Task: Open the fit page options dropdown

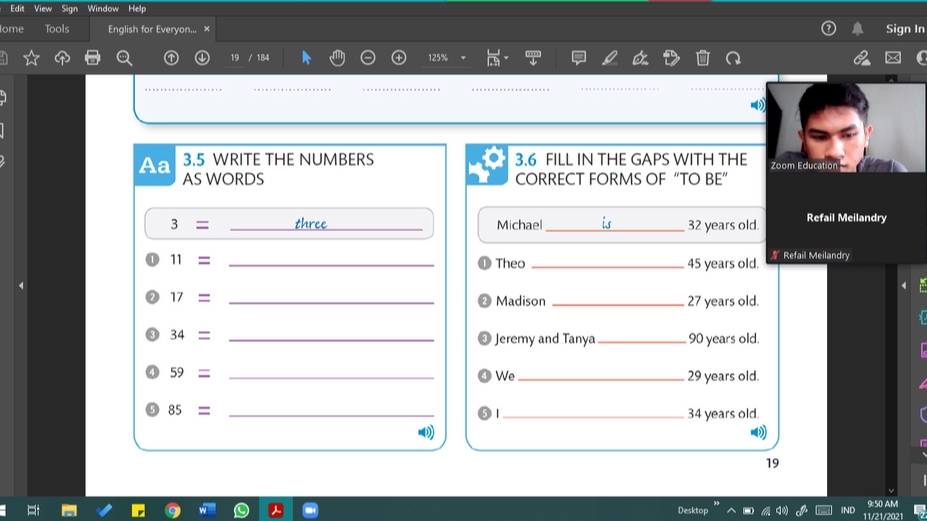Action: tap(497, 58)
